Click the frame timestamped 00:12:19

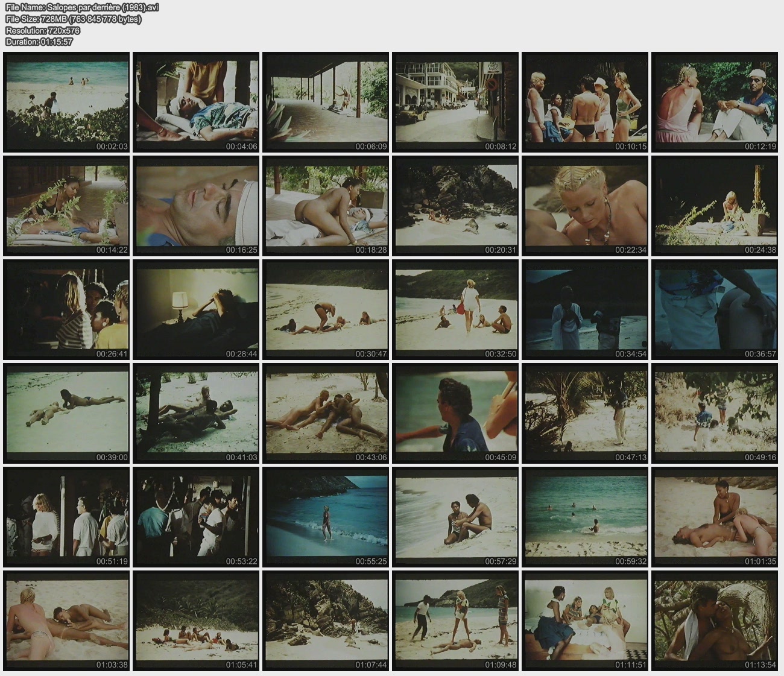pyautogui.click(x=715, y=101)
